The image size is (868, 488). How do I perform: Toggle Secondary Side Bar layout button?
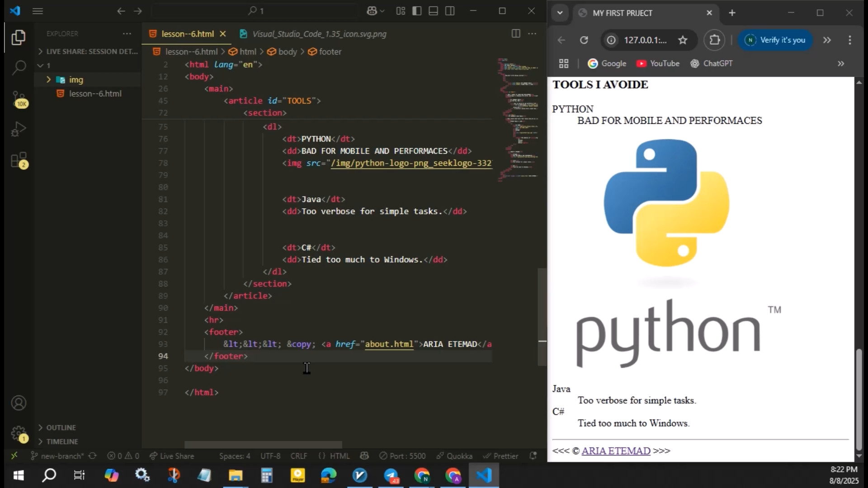450,11
